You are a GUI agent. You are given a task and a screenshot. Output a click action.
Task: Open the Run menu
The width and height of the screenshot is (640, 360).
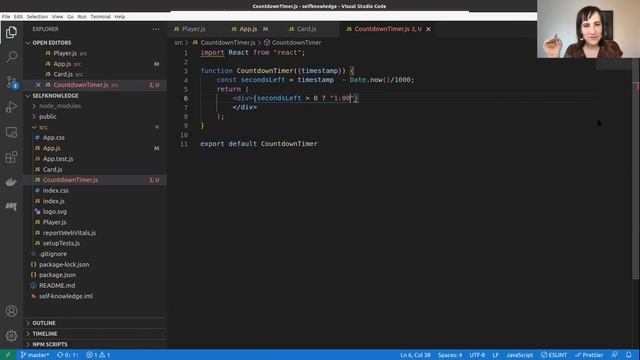coord(82,17)
